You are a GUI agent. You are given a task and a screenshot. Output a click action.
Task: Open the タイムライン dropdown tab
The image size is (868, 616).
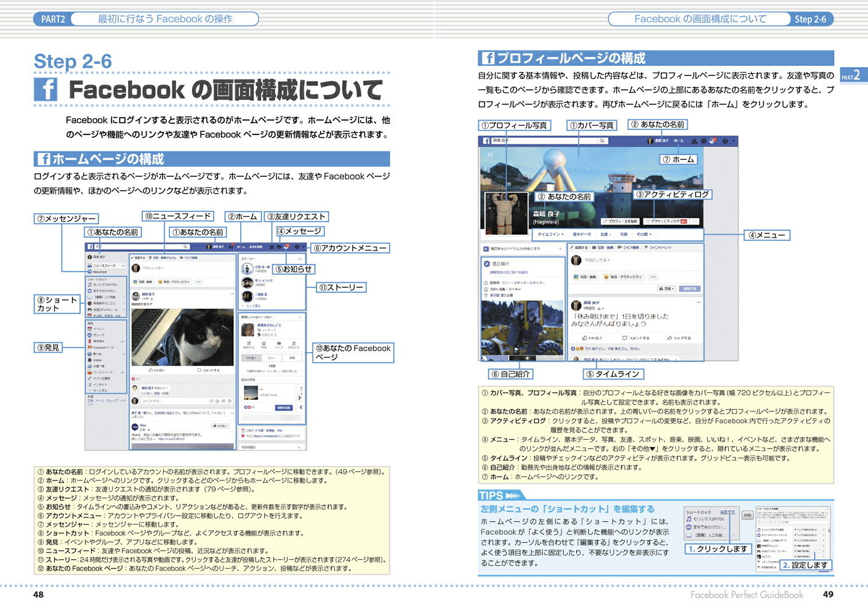tap(550, 234)
